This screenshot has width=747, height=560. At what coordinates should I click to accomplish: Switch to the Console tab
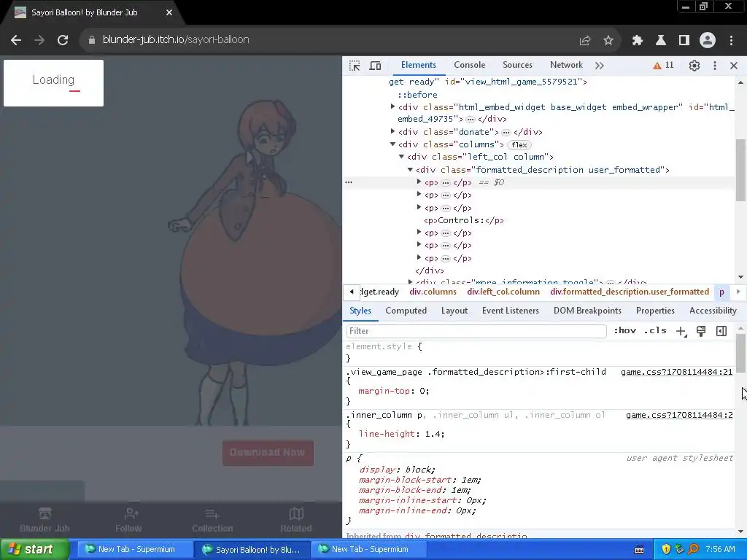[469, 65]
